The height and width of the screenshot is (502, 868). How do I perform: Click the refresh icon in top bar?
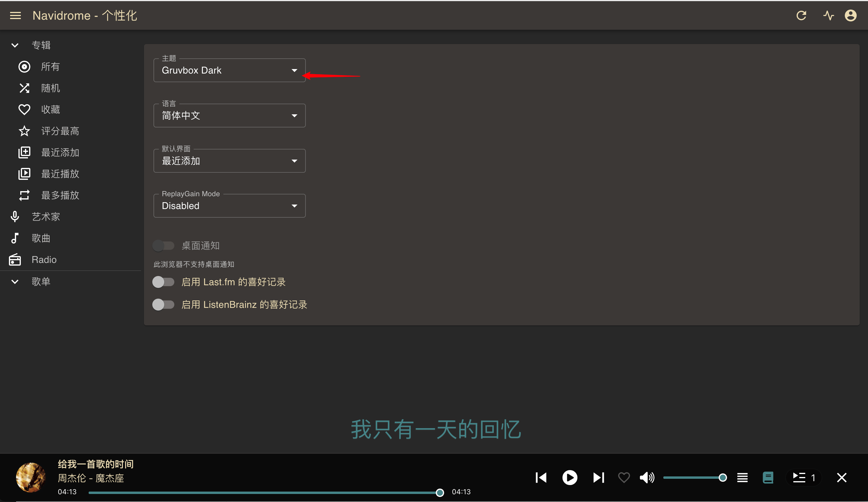[801, 15]
